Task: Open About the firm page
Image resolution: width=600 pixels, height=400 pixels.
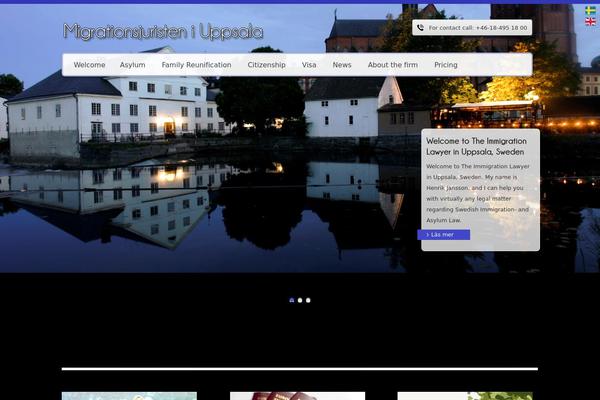Action: click(x=393, y=65)
